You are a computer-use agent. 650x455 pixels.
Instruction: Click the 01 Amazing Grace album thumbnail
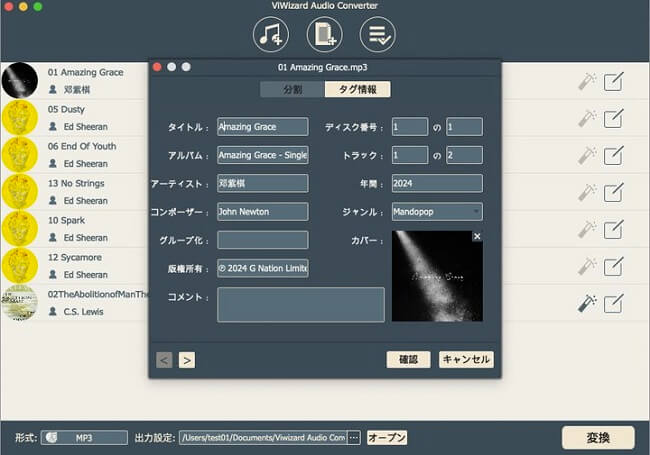point(19,80)
